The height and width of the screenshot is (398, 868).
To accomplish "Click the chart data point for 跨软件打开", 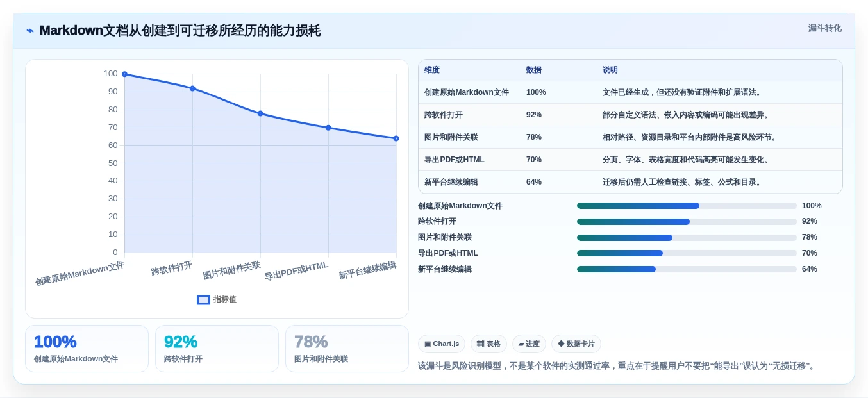I will pyautogui.click(x=192, y=88).
